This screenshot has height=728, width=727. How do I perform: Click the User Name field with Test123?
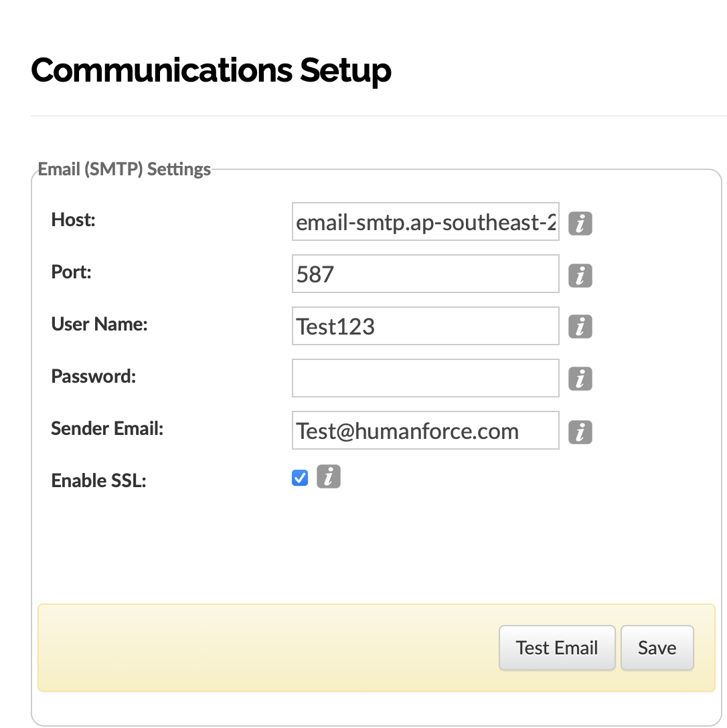tap(426, 326)
